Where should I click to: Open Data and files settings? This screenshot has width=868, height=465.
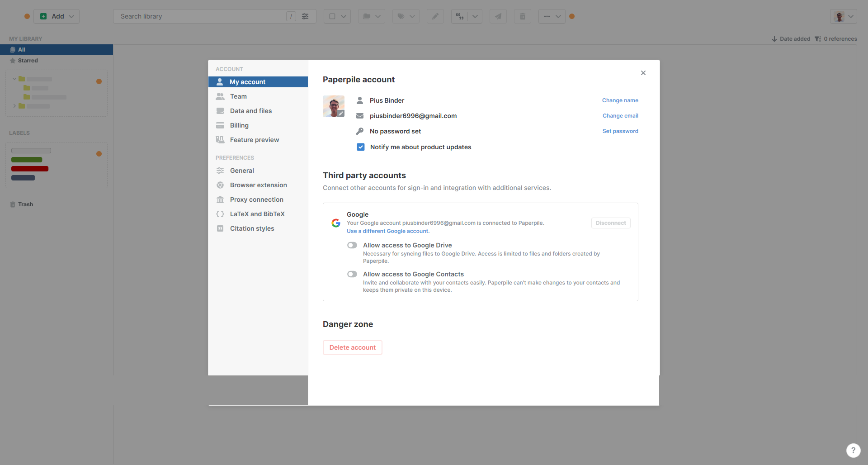(250, 111)
